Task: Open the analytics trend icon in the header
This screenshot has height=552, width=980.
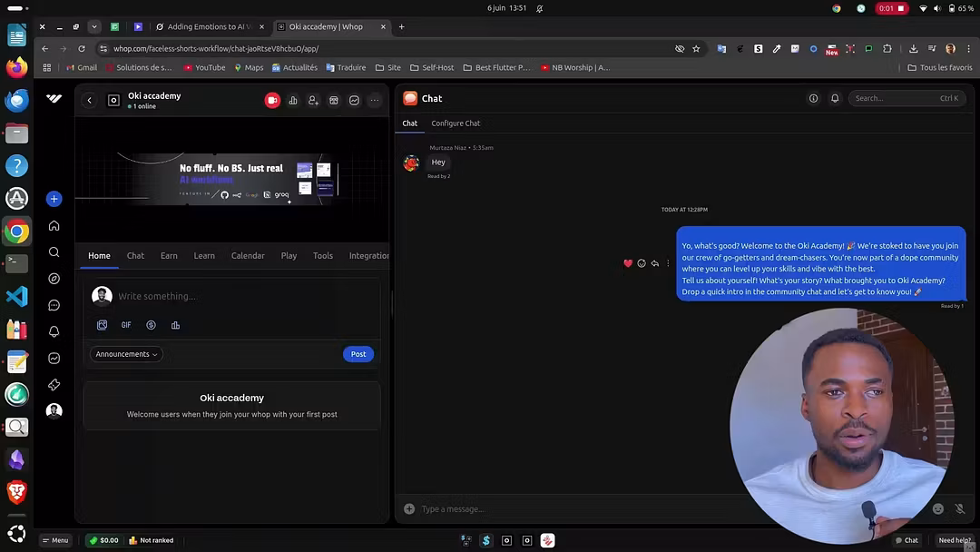Action: point(354,100)
